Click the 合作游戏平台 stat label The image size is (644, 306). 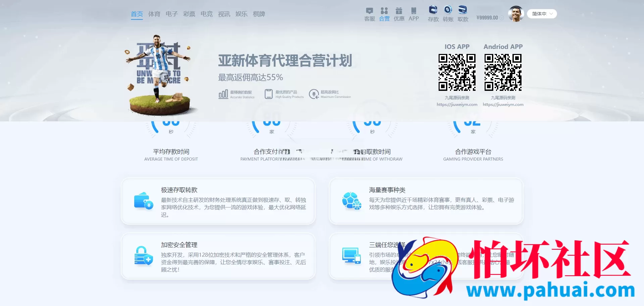click(x=473, y=152)
